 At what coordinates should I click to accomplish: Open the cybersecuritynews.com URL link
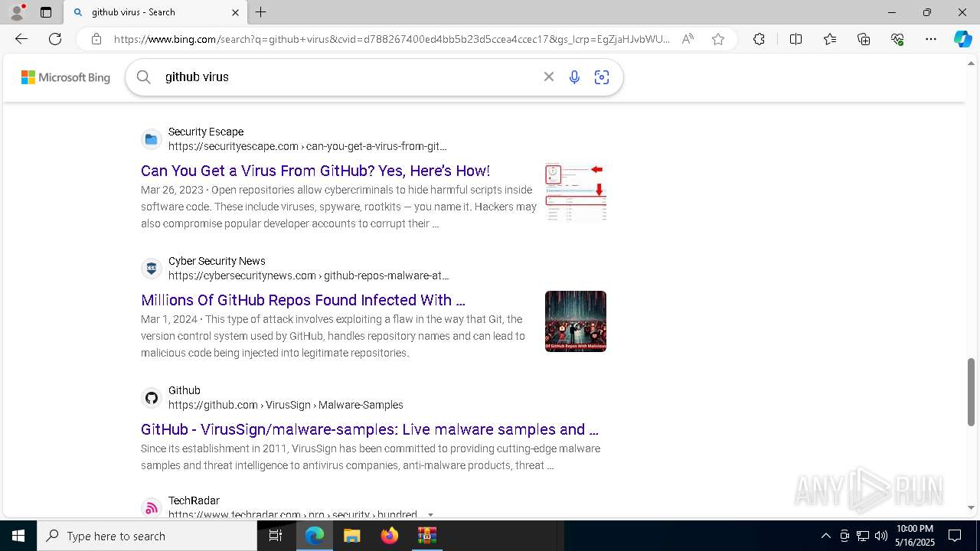point(309,275)
